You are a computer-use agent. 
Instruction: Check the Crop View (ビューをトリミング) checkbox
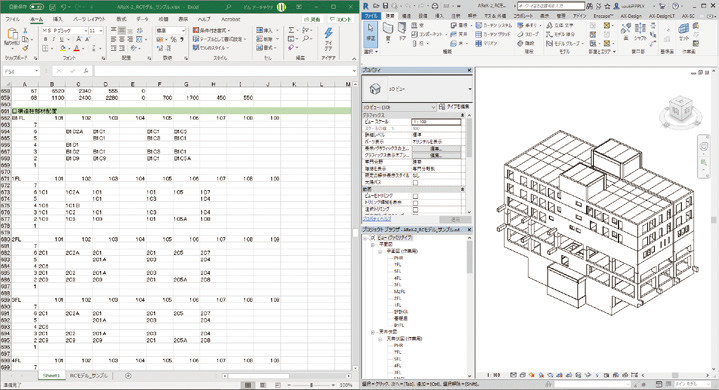(x=415, y=196)
